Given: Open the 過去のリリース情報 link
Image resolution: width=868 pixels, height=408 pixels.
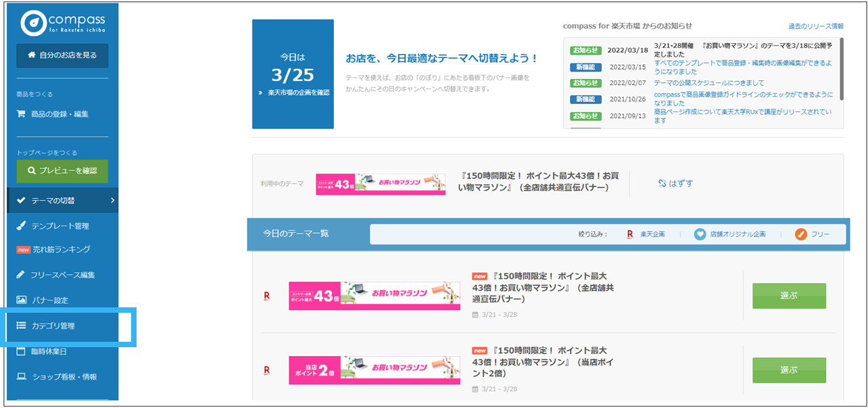Looking at the screenshot, I should pyautogui.click(x=815, y=26).
